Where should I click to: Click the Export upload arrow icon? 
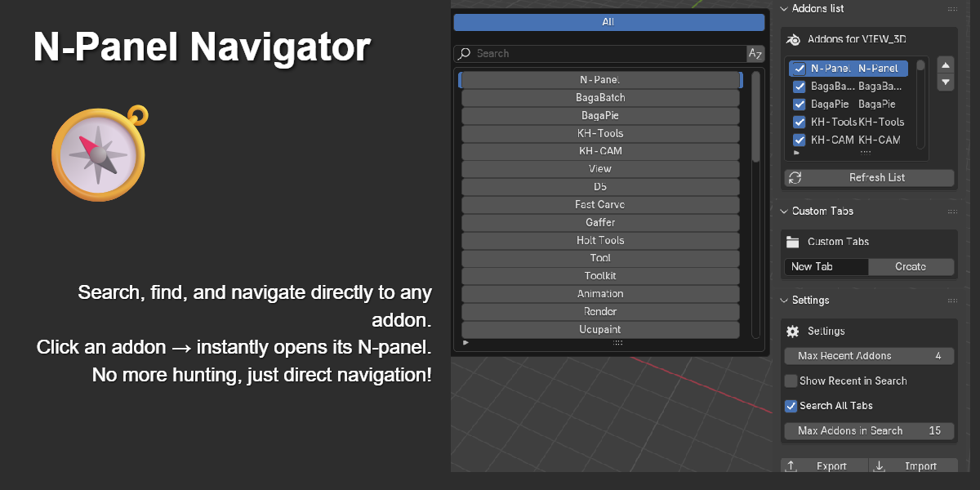(x=791, y=465)
